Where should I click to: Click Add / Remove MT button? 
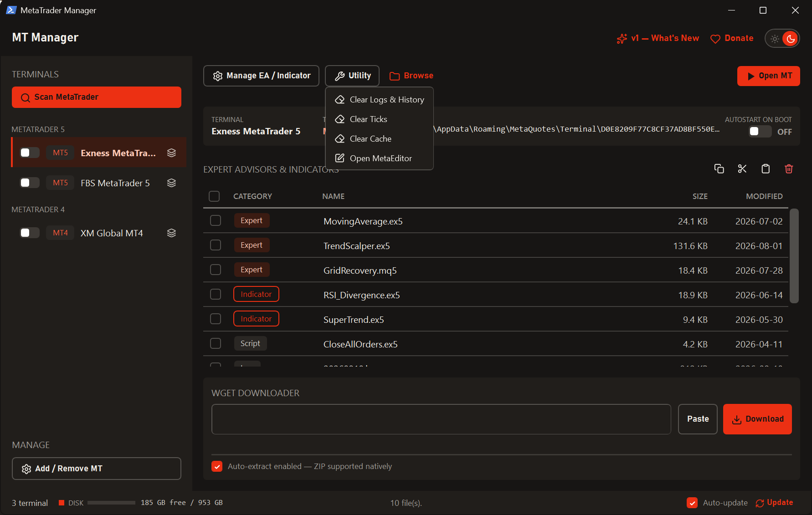(x=97, y=469)
